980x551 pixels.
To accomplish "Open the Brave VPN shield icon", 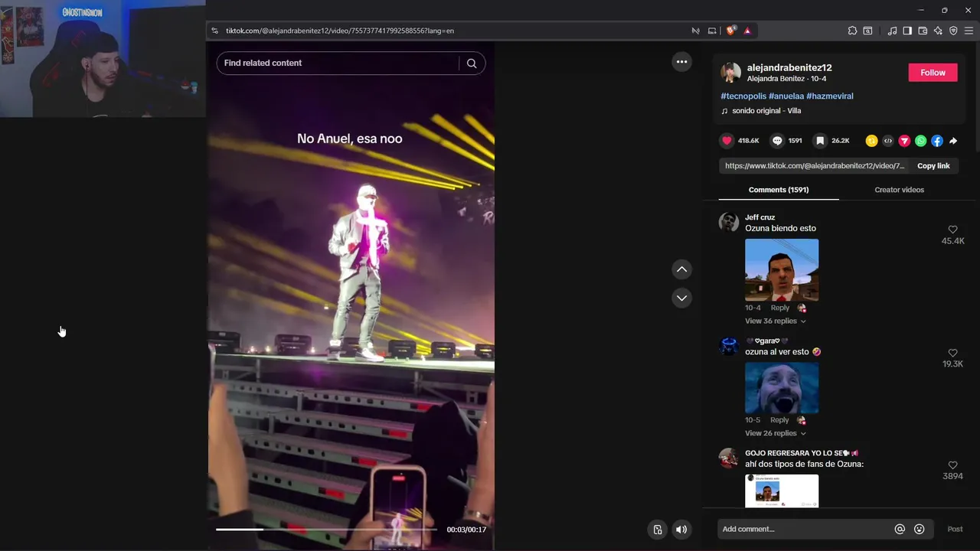I will pyautogui.click(x=953, y=31).
